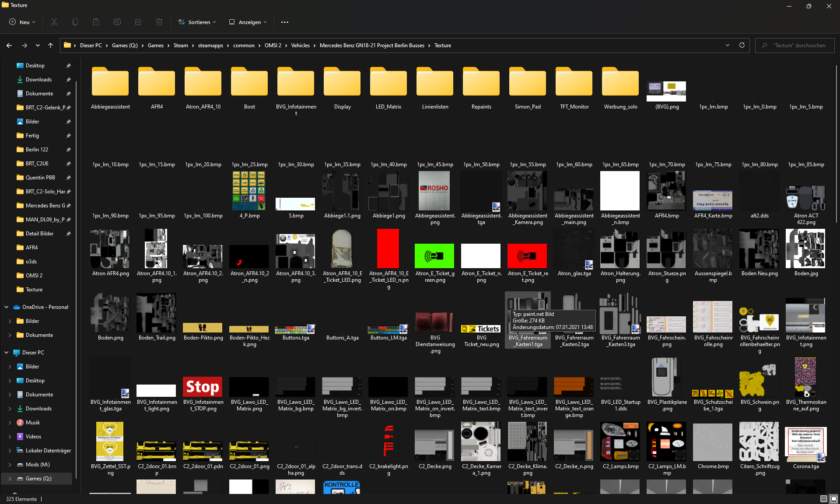Switch to details view layout
Image resolution: width=840 pixels, height=504 pixels.
823,499
